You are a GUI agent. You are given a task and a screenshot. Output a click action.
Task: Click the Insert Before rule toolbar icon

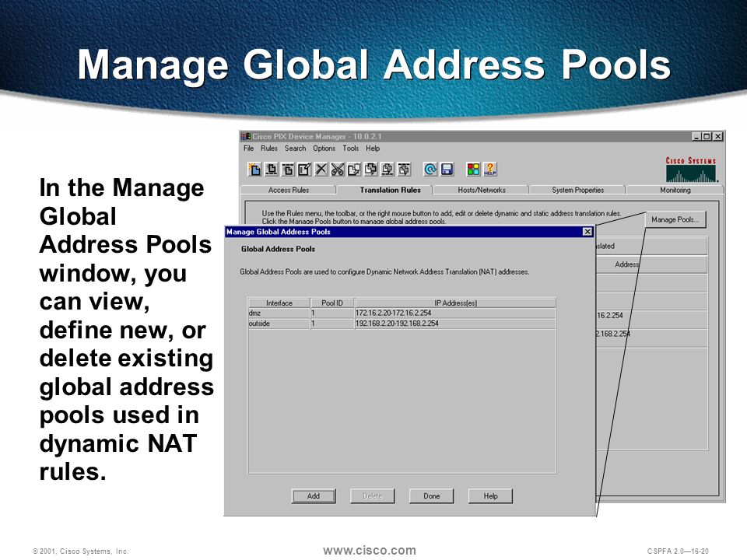(272, 169)
